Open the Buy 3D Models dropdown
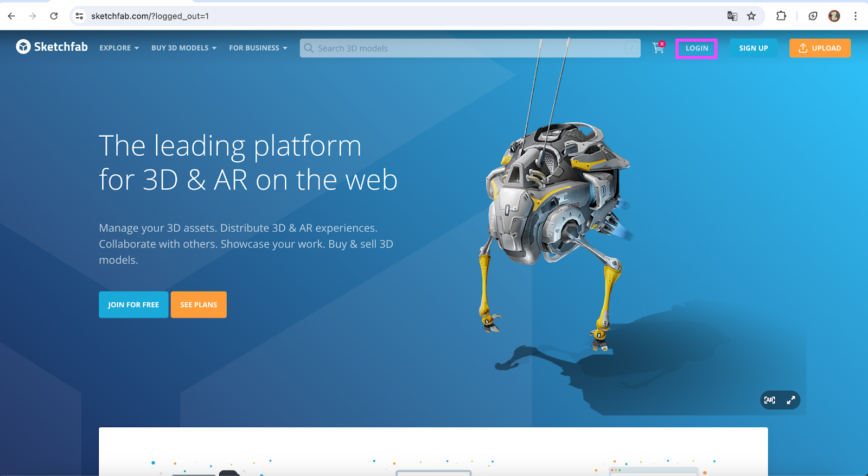This screenshot has width=868, height=476. [183, 48]
